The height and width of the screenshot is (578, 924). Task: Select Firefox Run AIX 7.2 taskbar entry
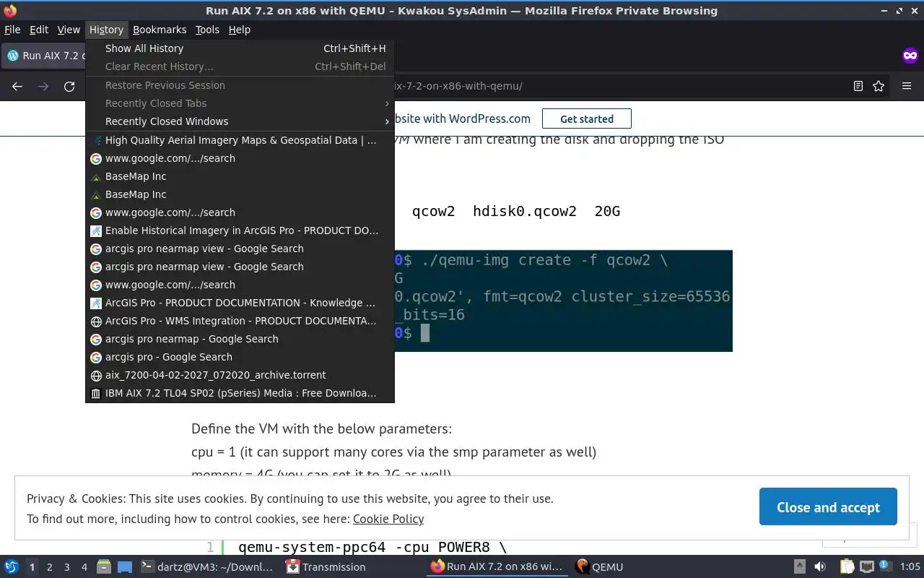point(498,567)
